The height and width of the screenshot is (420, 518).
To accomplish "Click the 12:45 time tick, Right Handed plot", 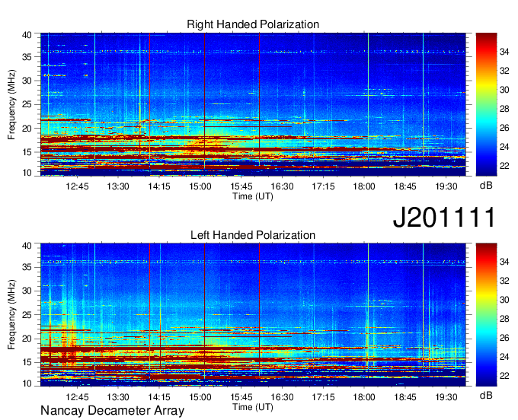I will [x=77, y=186].
